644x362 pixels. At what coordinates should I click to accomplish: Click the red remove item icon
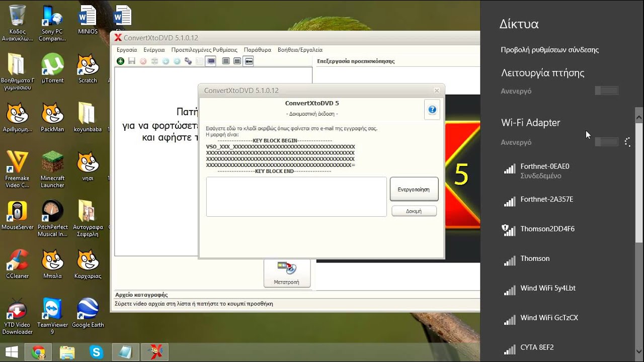coord(143,61)
